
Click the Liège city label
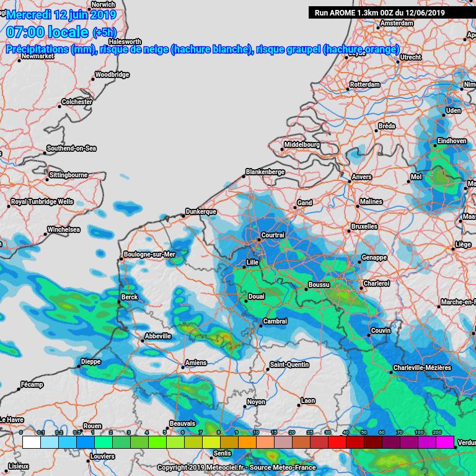coord(463,244)
